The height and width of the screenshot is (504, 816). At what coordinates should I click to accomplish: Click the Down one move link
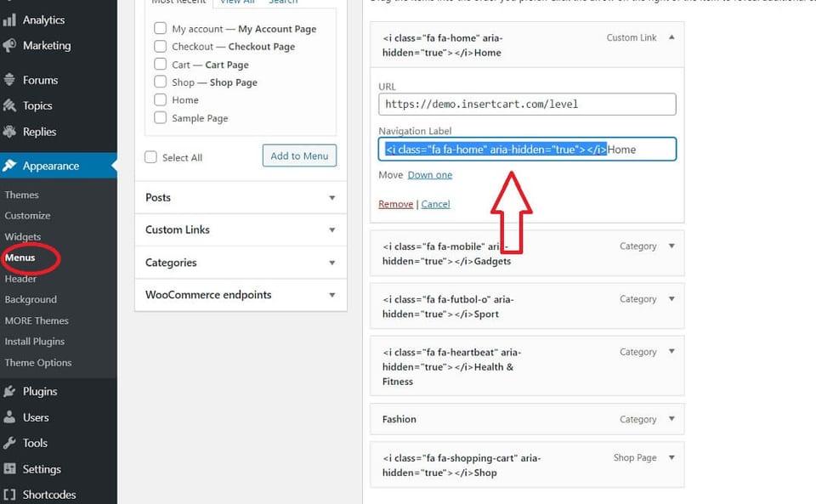pos(430,175)
